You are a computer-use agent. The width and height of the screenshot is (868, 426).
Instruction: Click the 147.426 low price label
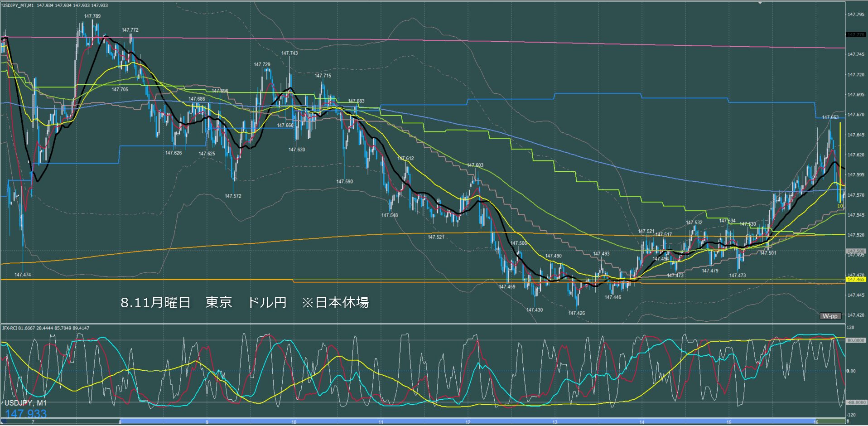(577, 313)
